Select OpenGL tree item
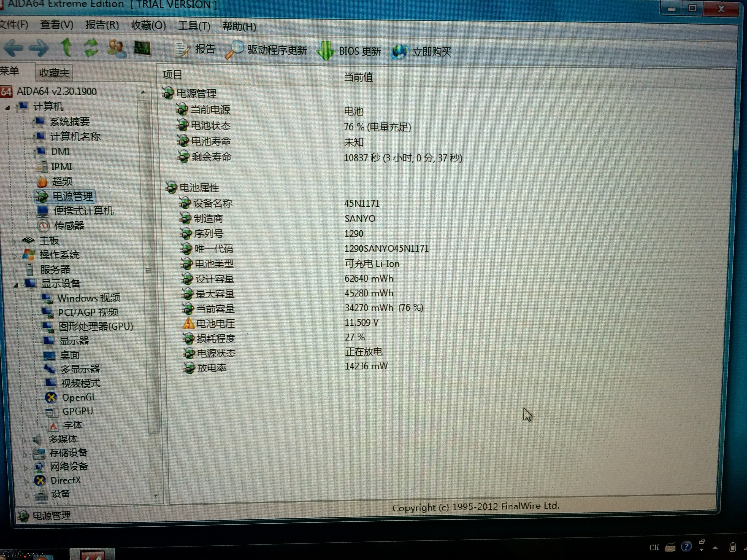Viewport: 747px width, 560px height. click(79, 397)
